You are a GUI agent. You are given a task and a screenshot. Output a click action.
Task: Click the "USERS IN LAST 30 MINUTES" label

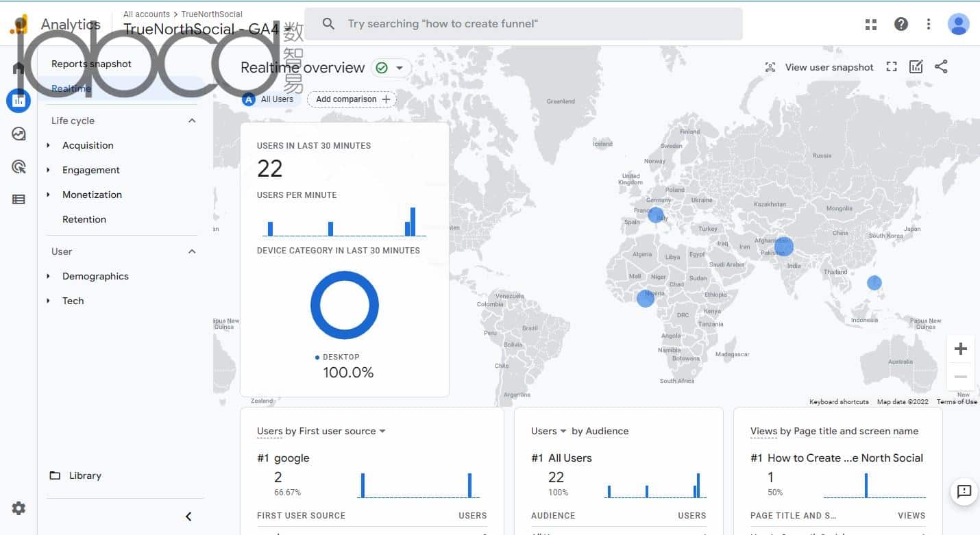[314, 146]
